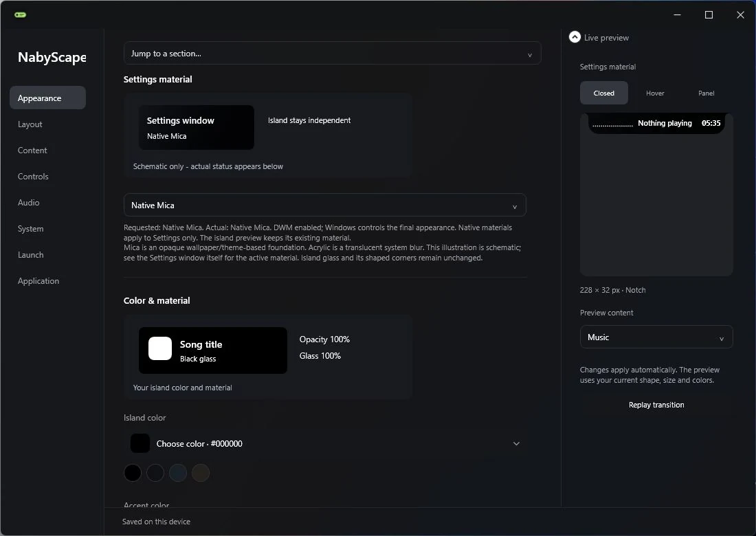Pick the dark brown island color preset
This screenshot has height=536, width=756.
[201, 473]
